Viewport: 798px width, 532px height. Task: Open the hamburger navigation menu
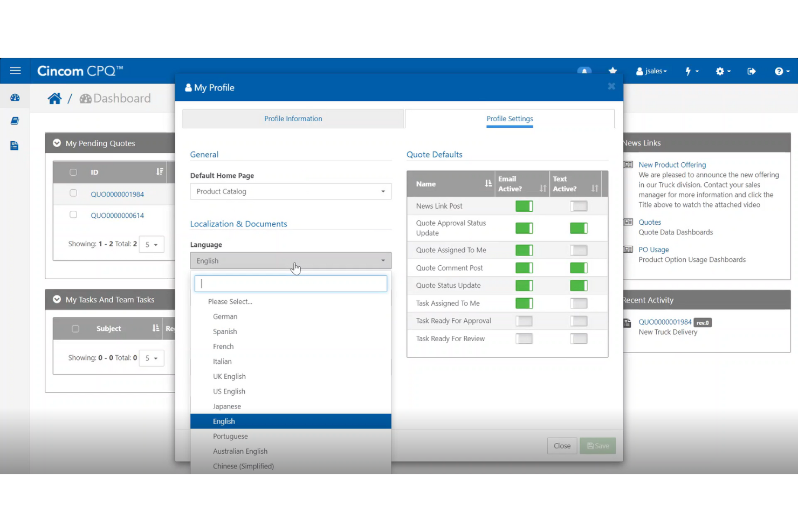[15, 71]
